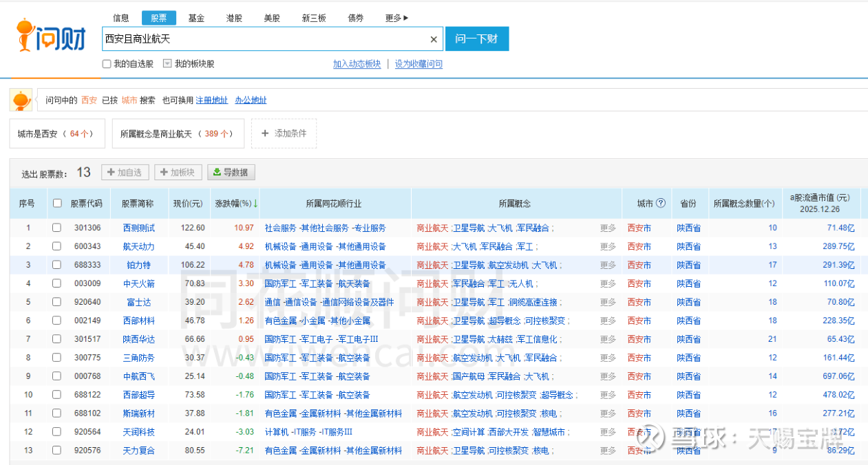The width and height of the screenshot is (868, 465).
Task: Switch to the 港股 tab
Action: pos(234,18)
